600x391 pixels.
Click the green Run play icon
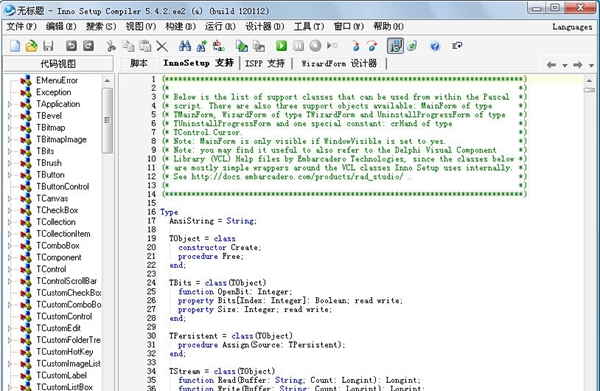pos(281,46)
